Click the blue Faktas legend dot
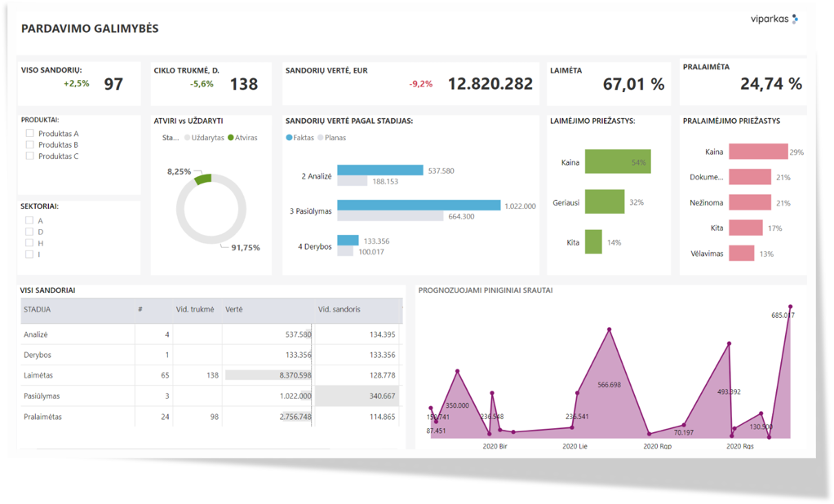Viewport: 834px width, 504px height. pos(289,138)
